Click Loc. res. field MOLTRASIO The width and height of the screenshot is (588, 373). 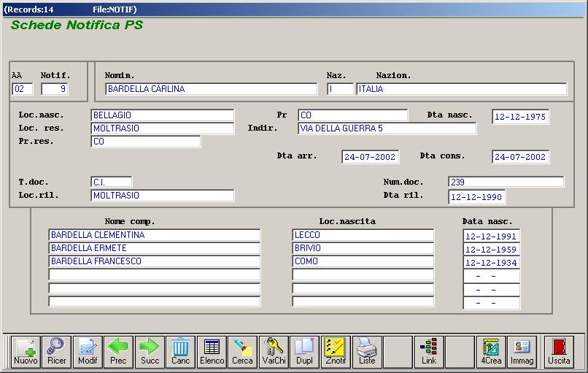[x=163, y=128]
